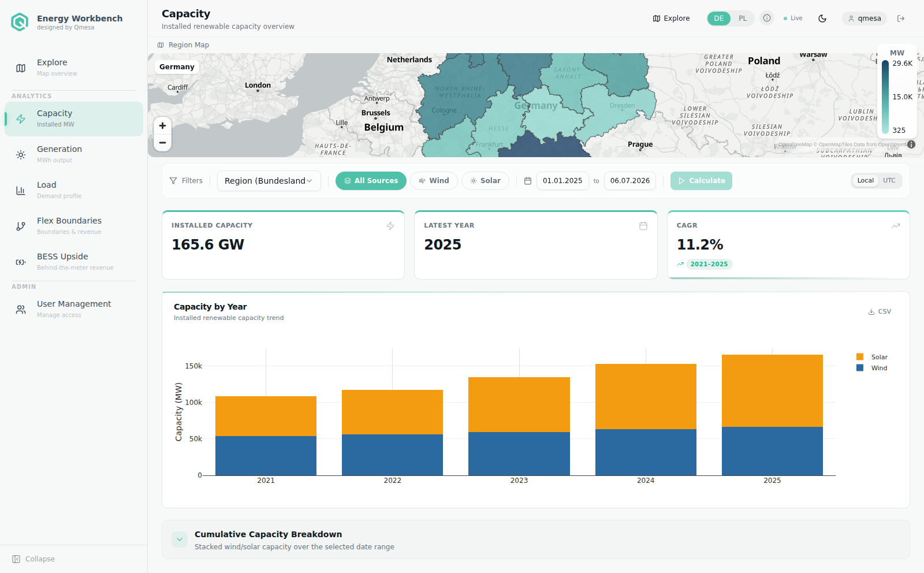Viewport: 924px width, 573px height.
Task: Click the Load bar chart icon
Action: tap(21, 191)
